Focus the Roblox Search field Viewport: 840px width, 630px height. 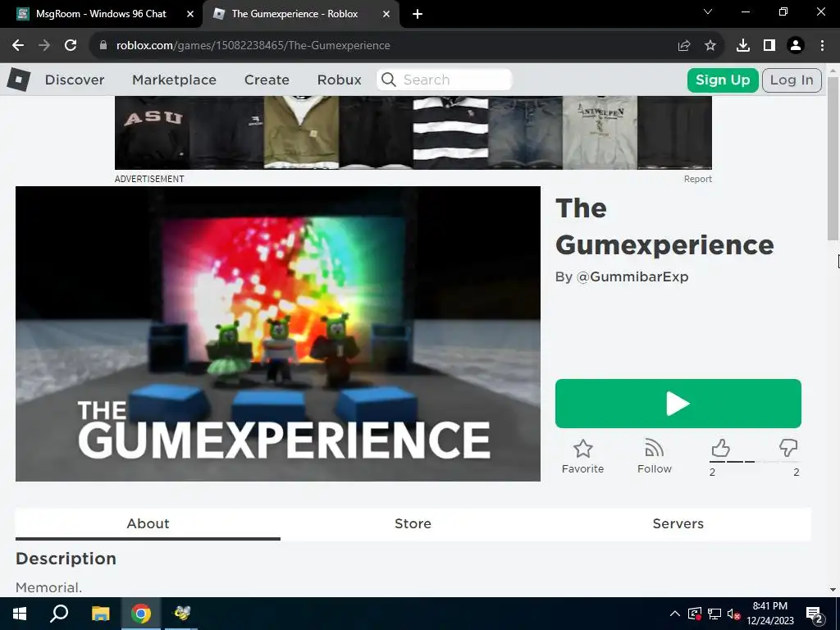444,80
